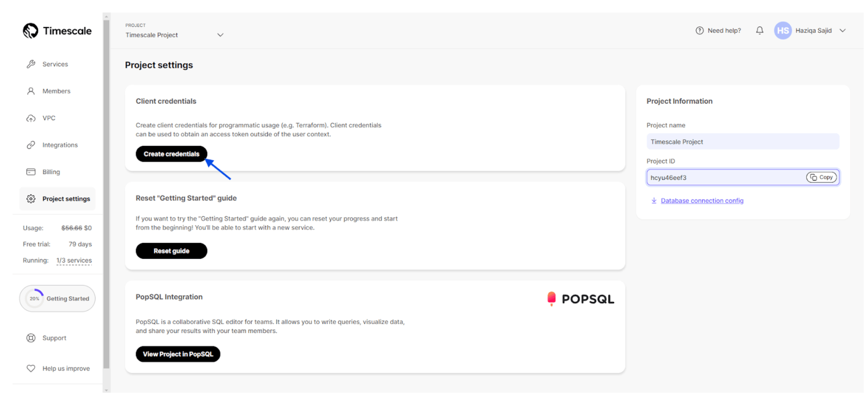
Task: Click the Getting Started 20% progress indicator
Action: pyautogui.click(x=35, y=298)
